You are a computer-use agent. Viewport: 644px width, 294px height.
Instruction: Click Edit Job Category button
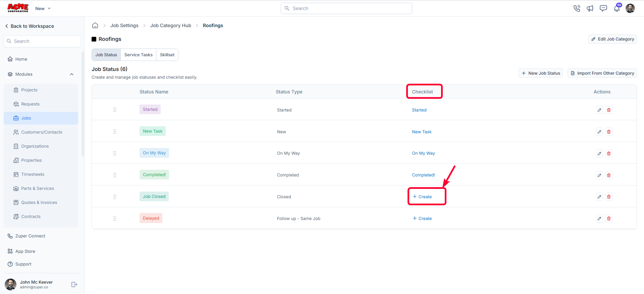click(612, 39)
